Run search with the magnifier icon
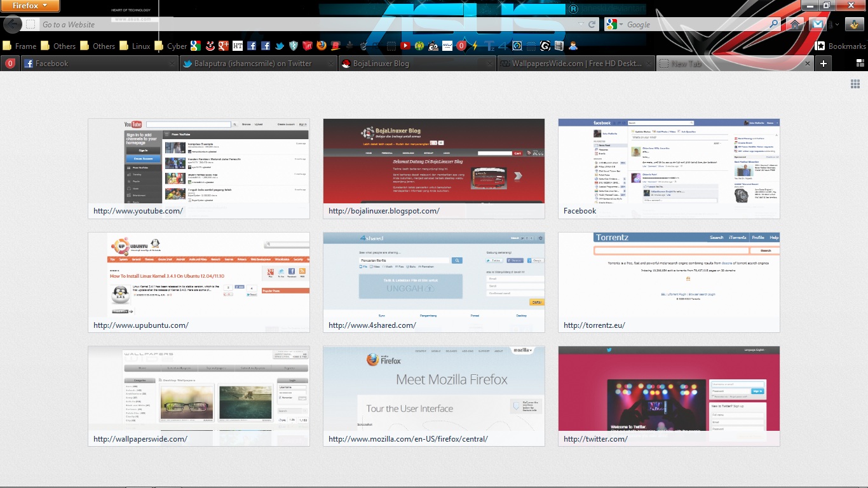Viewport: 868px width, 488px height. [774, 24]
